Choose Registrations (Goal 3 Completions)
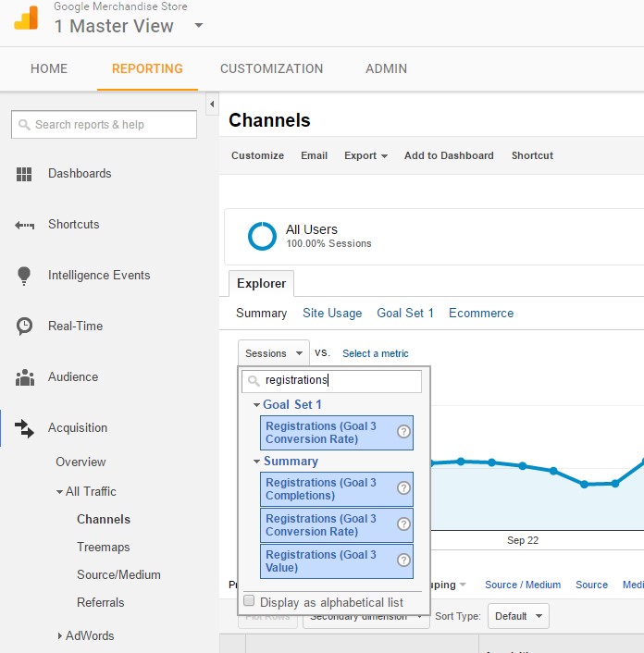The height and width of the screenshot is (653, 644). click(x=337, y=489)
